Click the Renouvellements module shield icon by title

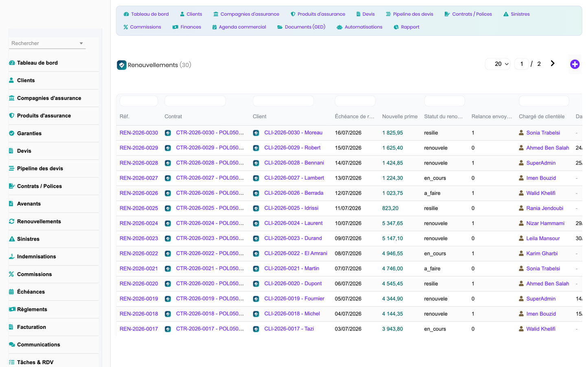pyautogui.click(x=122, y=65)
